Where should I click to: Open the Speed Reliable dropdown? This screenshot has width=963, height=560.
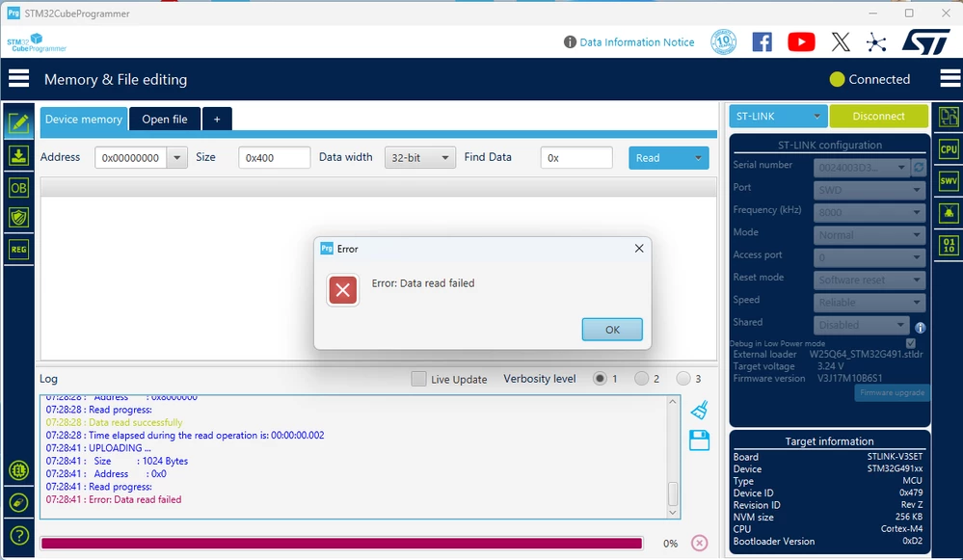(869, 302)
